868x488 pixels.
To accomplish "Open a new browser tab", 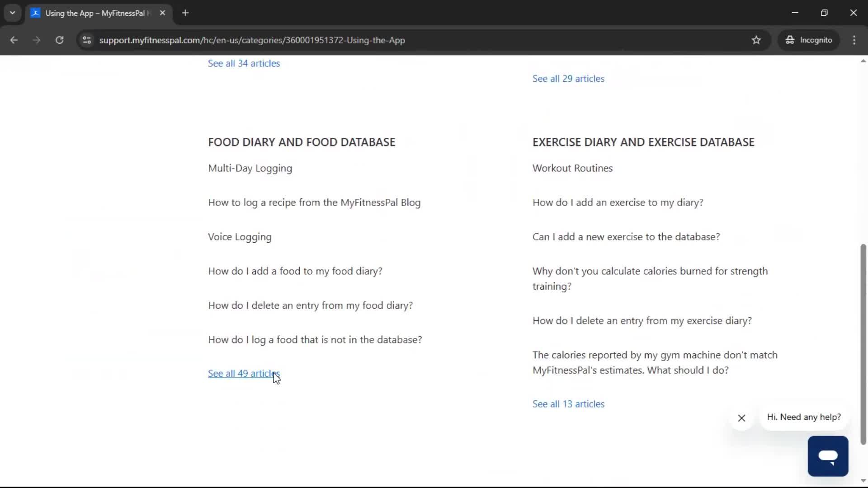I will 185,13.
